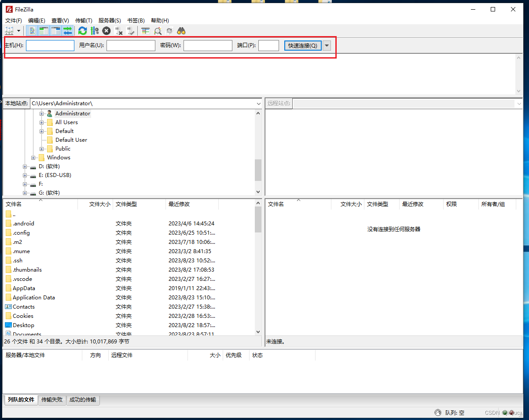This screenshot has height=420, width=529.
Task: Sort local files by 文件大小 column
Action: pos(96,204)
